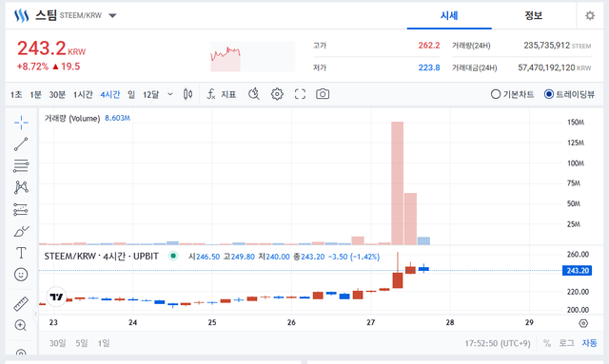Select the ruler measure tool
This screenshot has width=609, height=364.
pos(21,304)
